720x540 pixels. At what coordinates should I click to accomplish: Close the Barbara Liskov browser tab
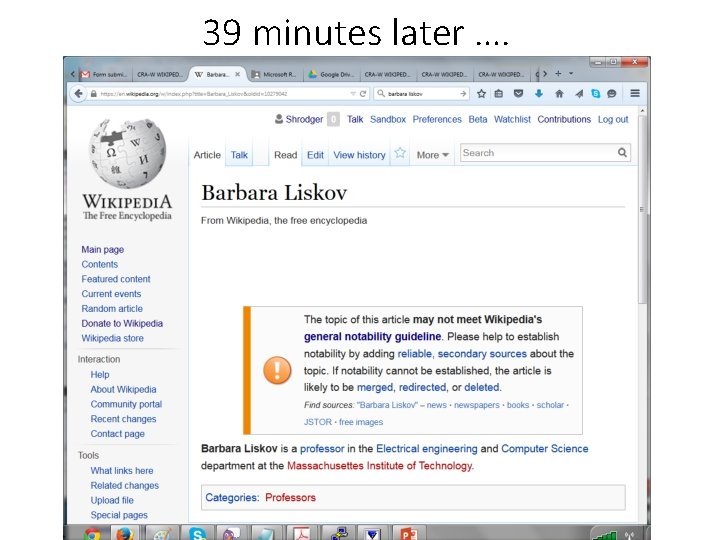tap(237, 74)
